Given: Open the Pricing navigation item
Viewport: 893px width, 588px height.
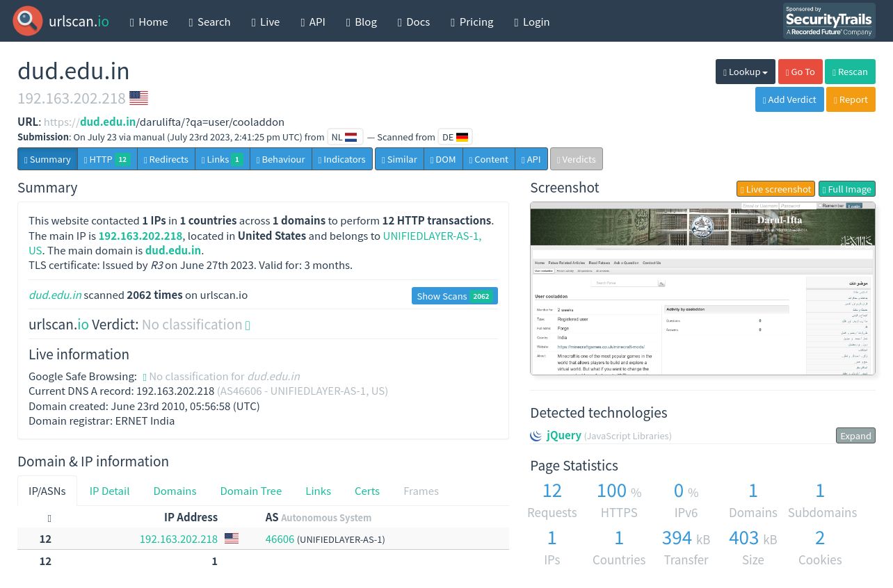Looking at the screenshot, I should [472, 22].
